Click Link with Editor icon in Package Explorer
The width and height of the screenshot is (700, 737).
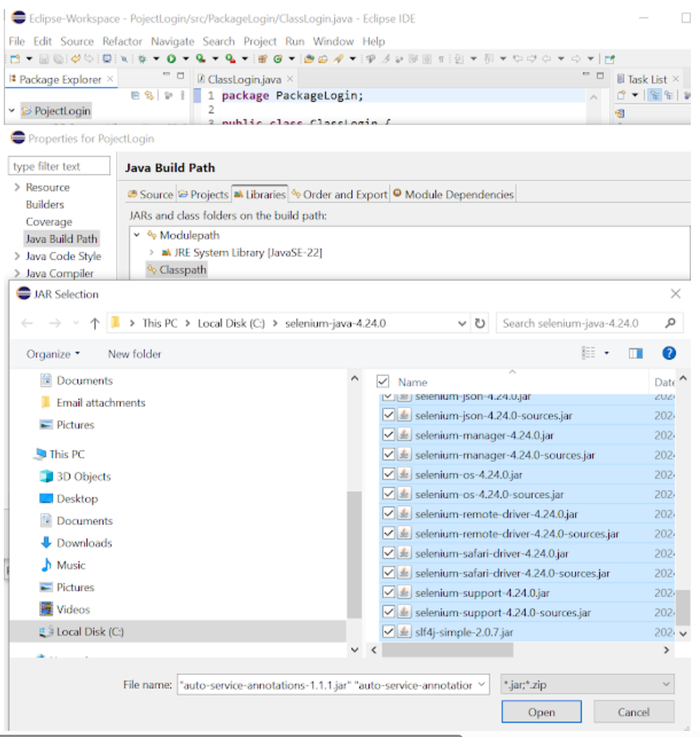coord(150,95)
